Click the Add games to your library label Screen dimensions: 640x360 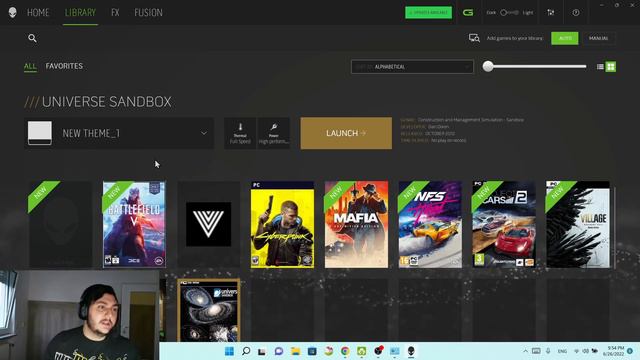point(515,38)
